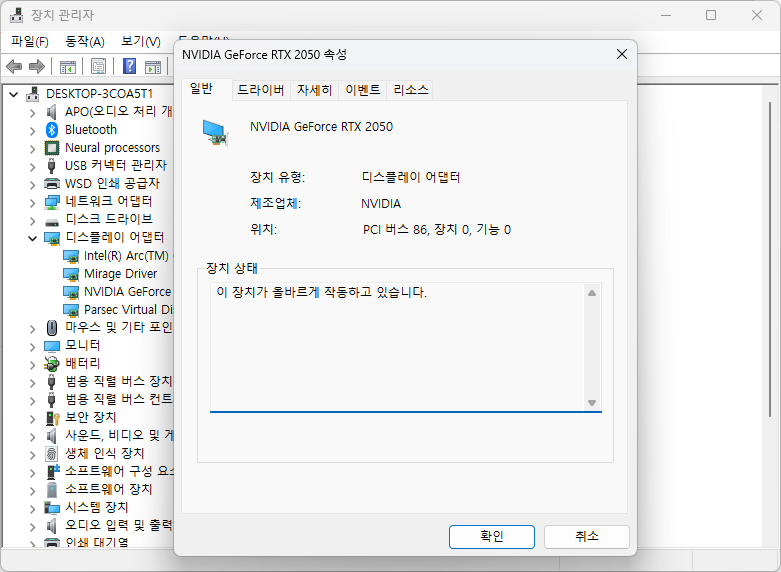Click the 디스크 드라이브 drive icon
781x572 pixels.
[x=52, y=221]
